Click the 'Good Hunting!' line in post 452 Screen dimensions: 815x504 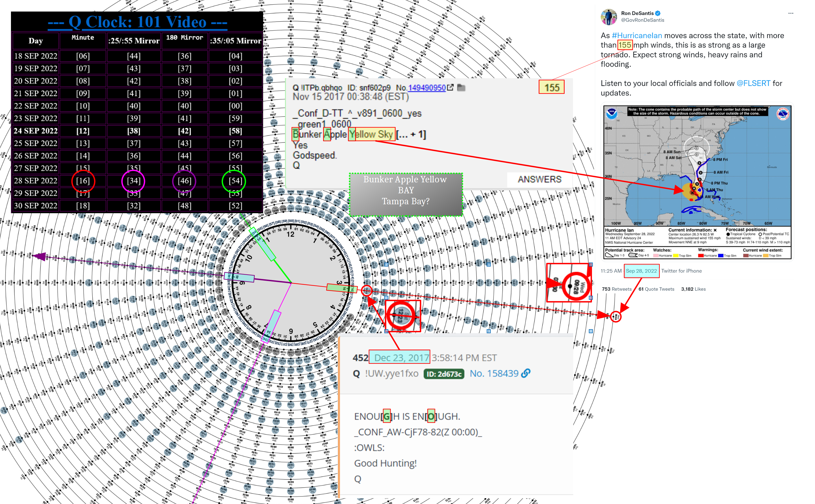385,463
